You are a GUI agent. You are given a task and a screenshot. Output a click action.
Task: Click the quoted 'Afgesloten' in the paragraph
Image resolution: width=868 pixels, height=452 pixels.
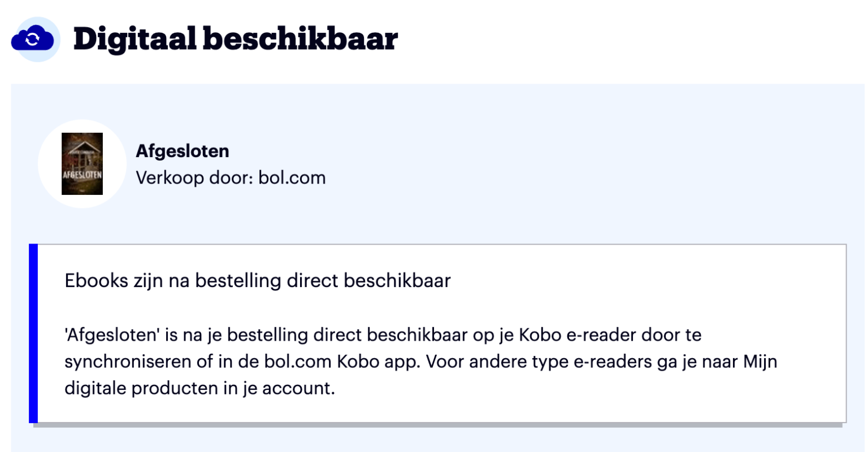(112, 335)
